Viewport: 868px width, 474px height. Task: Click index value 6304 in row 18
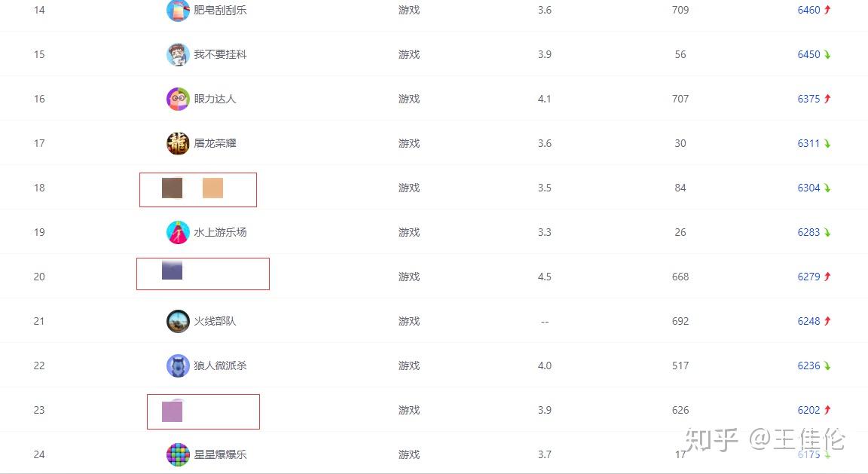[808, 188]
